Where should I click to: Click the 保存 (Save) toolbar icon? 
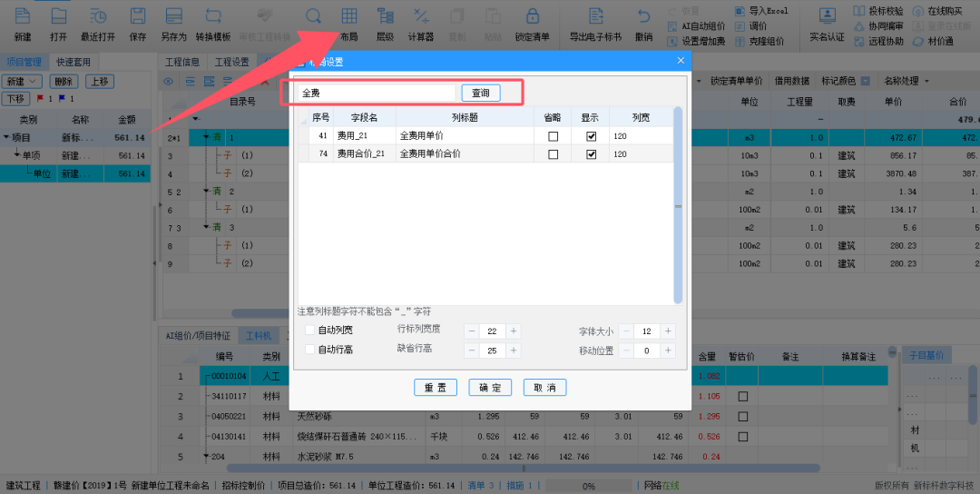(138, 24)
